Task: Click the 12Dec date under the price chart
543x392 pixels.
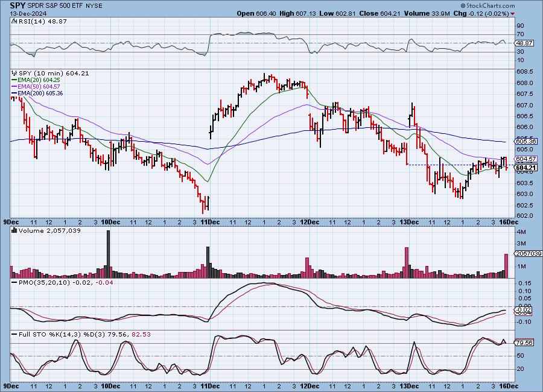Action: tap(310, 222)
